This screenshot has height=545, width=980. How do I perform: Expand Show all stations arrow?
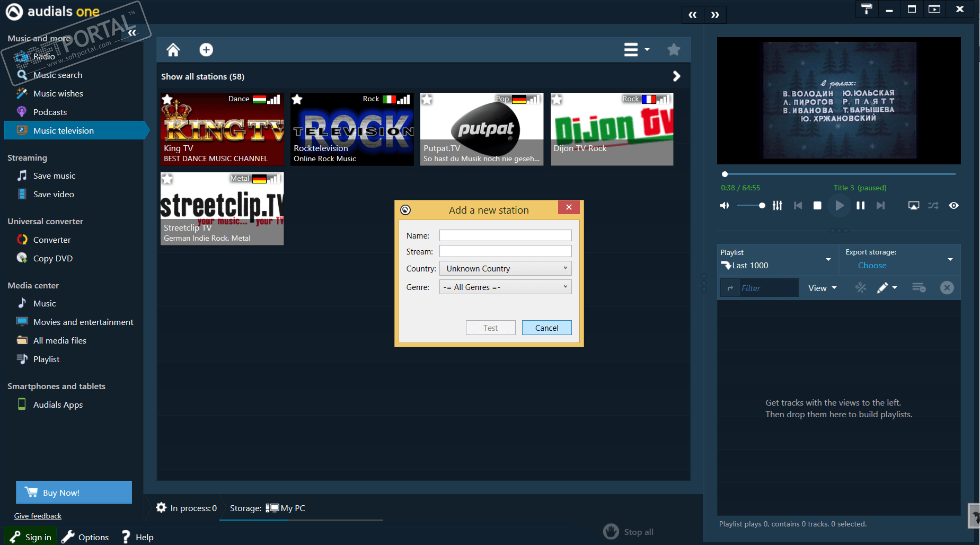(676, 76)
